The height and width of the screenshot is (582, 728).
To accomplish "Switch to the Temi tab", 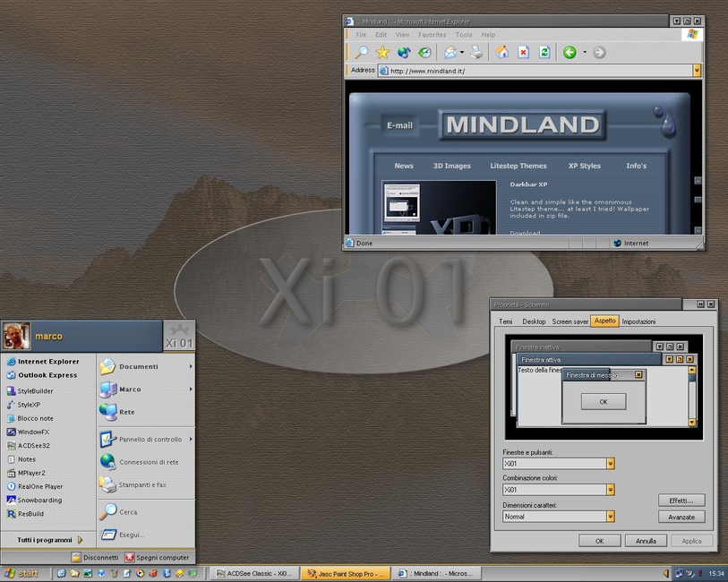I will 506,321.
